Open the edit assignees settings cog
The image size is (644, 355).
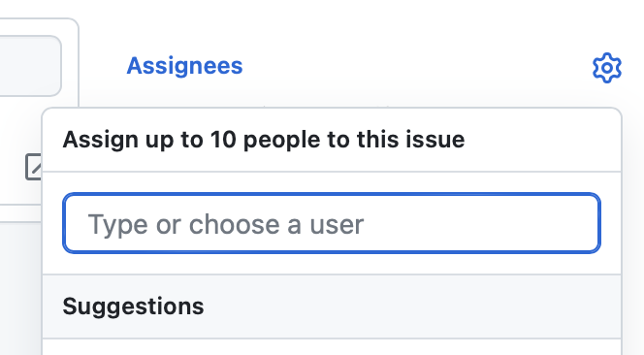click(x=606, y=68)
